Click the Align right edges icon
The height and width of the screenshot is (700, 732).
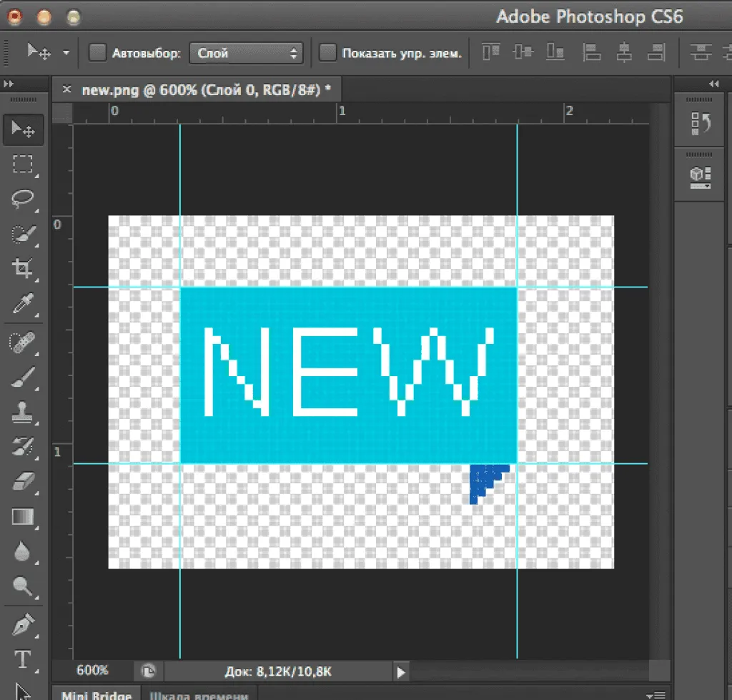656,51
